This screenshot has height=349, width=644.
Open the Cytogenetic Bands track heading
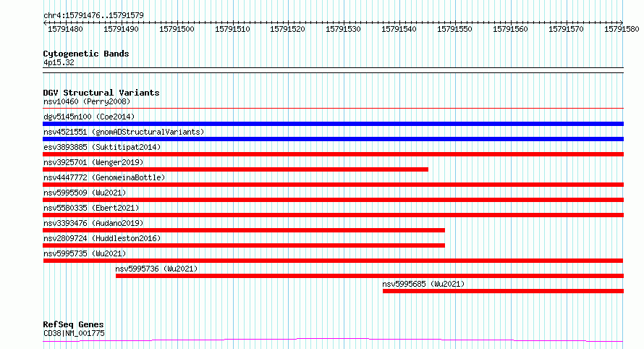pyautogui.click(x=86, y=54)
